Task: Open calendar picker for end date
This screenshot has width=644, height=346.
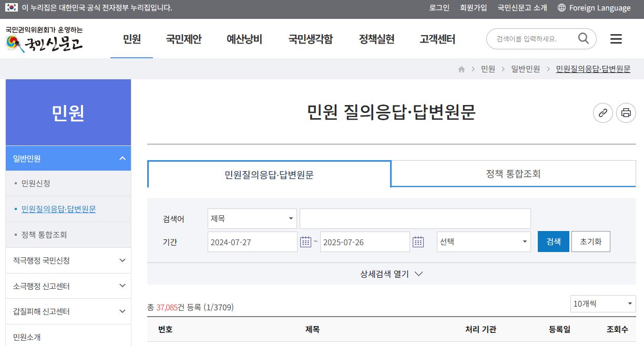Action: click(418, 242)
